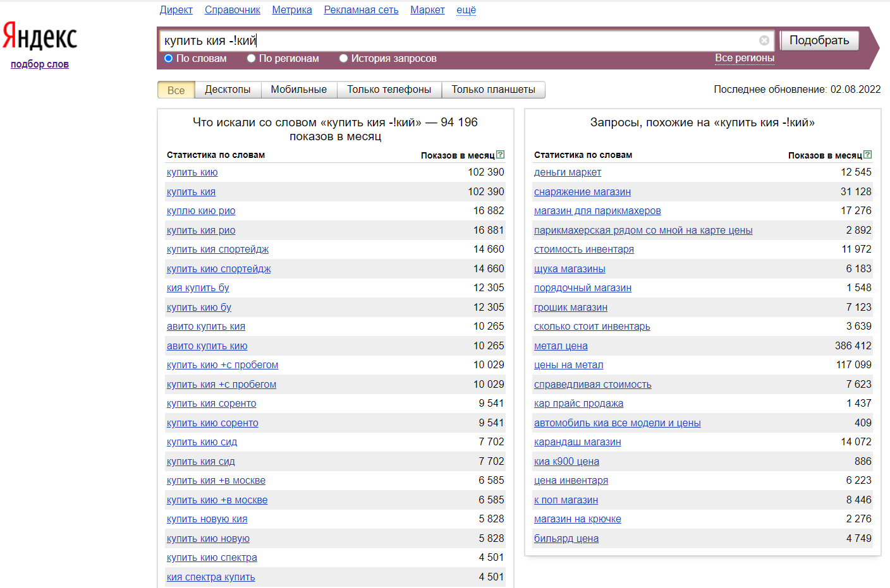Switch to the 'Десктопы' tab
The width and height of the screenshot is (890, 588).
click(228, 90)
